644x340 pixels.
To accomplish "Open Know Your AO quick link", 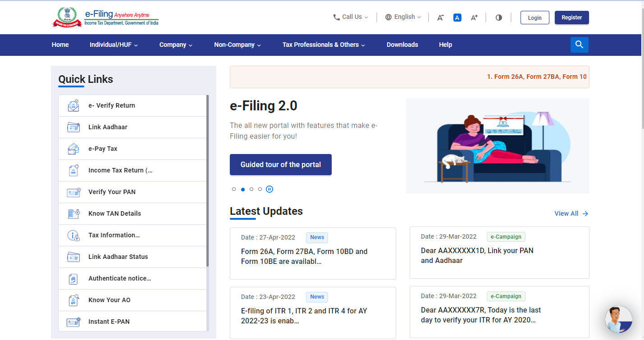I will (132, 300).
